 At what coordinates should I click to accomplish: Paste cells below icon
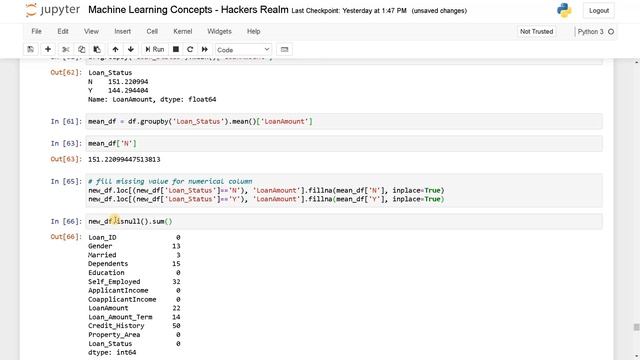(97, 49)
